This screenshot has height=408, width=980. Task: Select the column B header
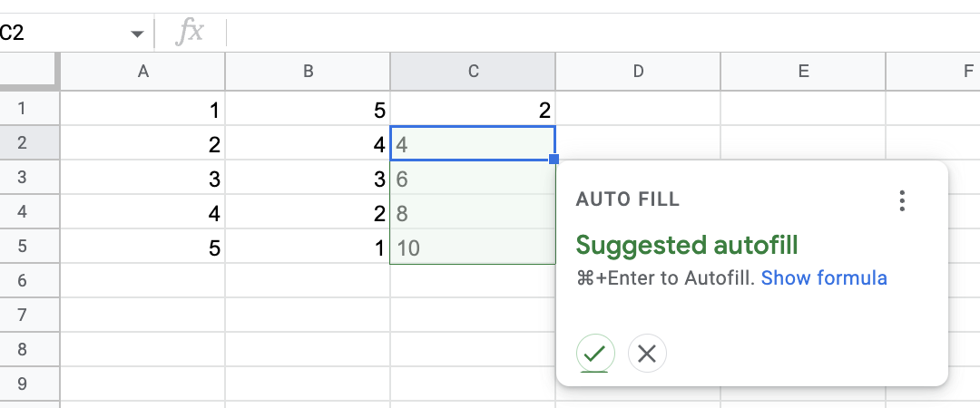click(x=309, y=72)
